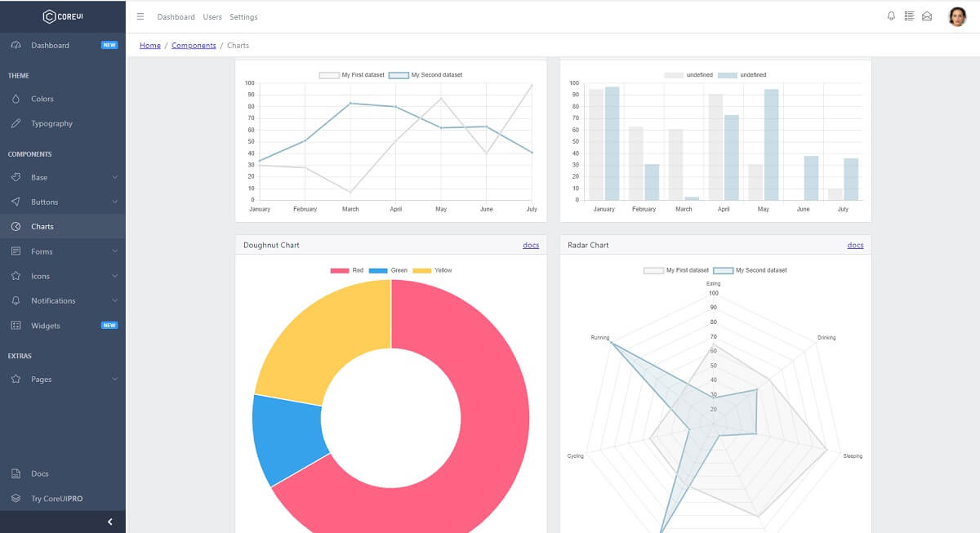Expand the Base components section

pos(38,177)
